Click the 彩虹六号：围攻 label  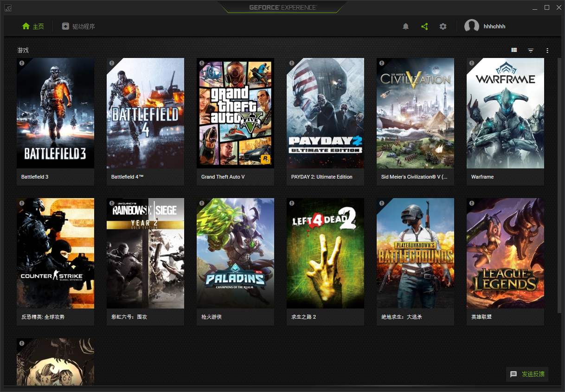(x=129, y=317)
